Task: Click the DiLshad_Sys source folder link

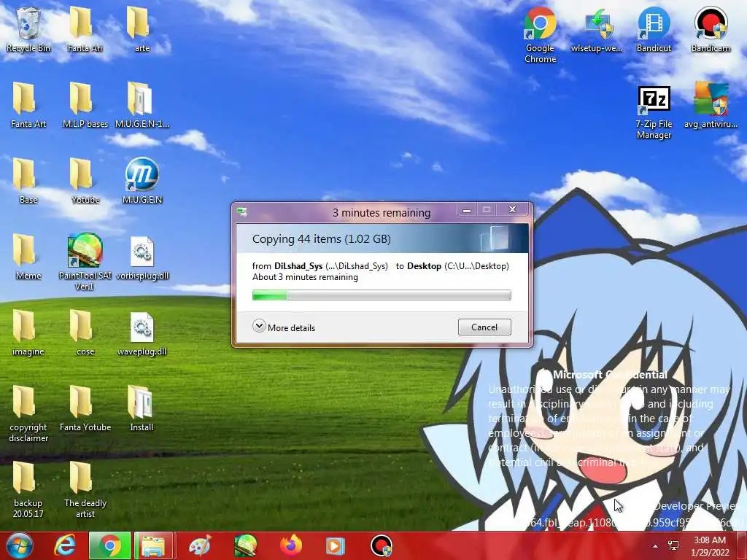Action: coord(298,266)
